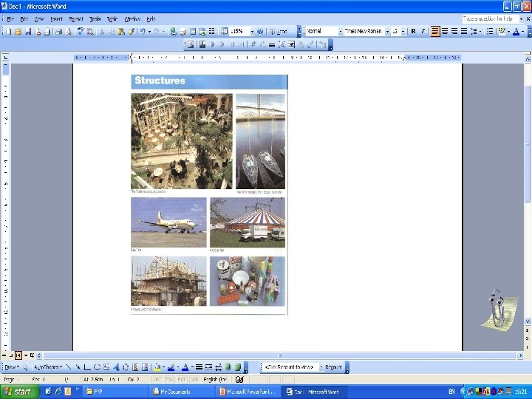This screenshot has width=532, height=399.
Task: Open the line style picker on the Picture toolbar
Action: click(x=272, y=44)
